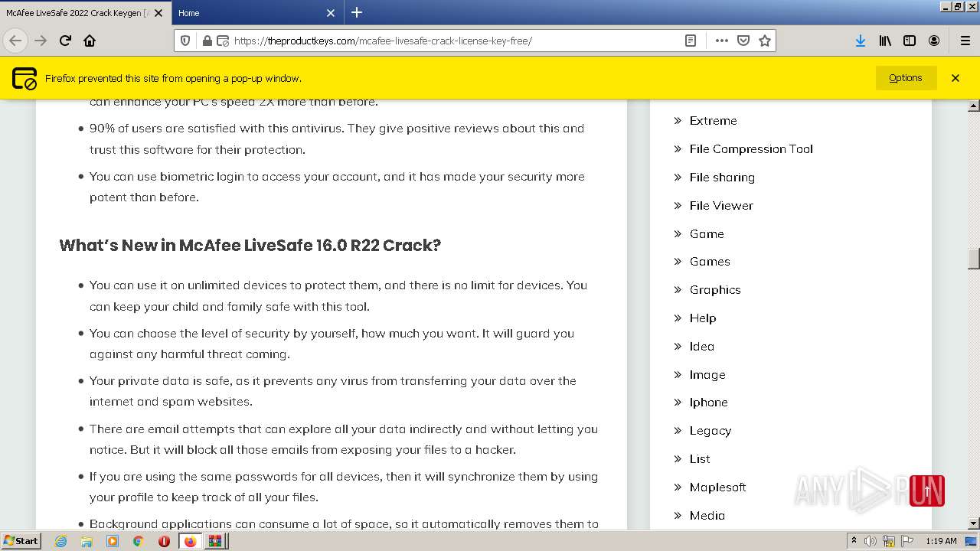Open the volume speaker tray icon
Viewport: 980px width, 551px height.
pos(871,541)
